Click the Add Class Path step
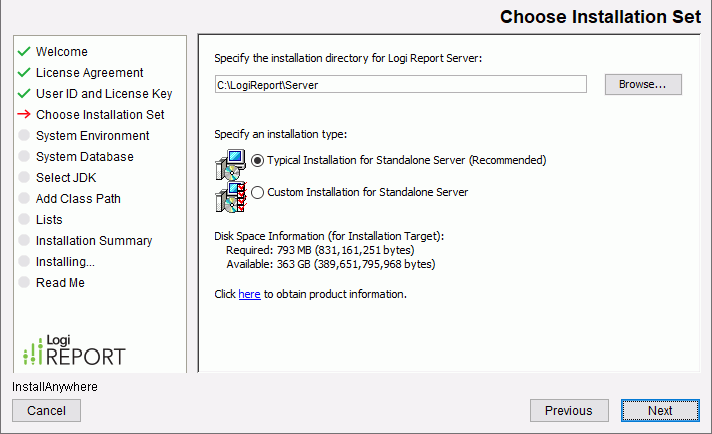The image size is (712, 434). tap(78, 199)
